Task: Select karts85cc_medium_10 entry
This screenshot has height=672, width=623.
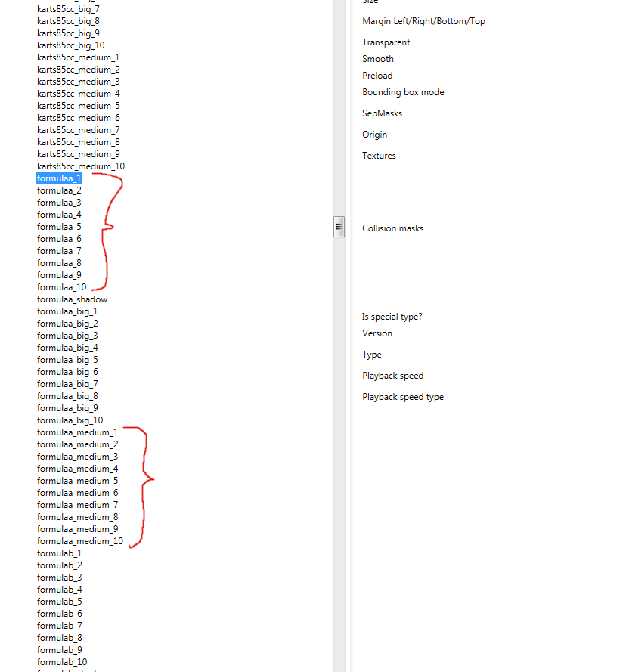Action: click(81, 166)
